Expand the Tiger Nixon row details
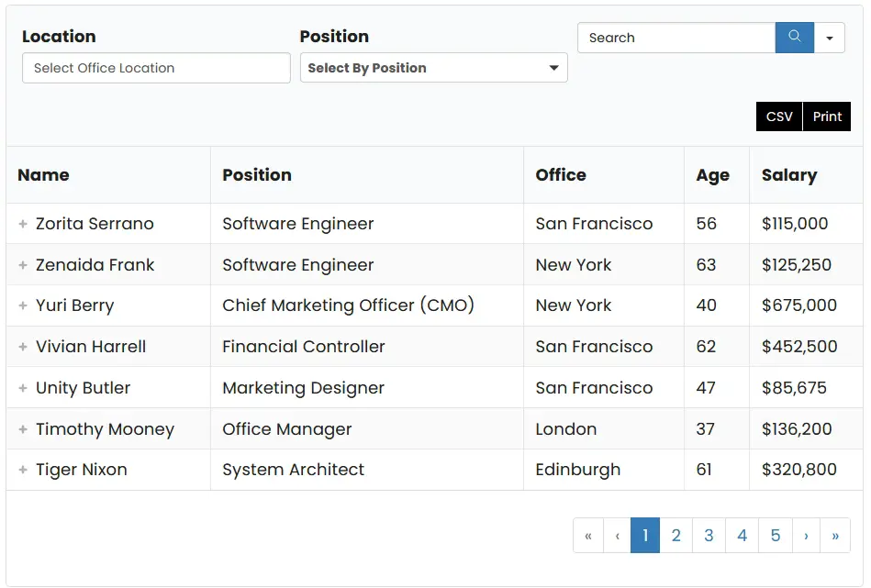Image resolution: width=871 pixels, height=588 pixels. [23, 470]
